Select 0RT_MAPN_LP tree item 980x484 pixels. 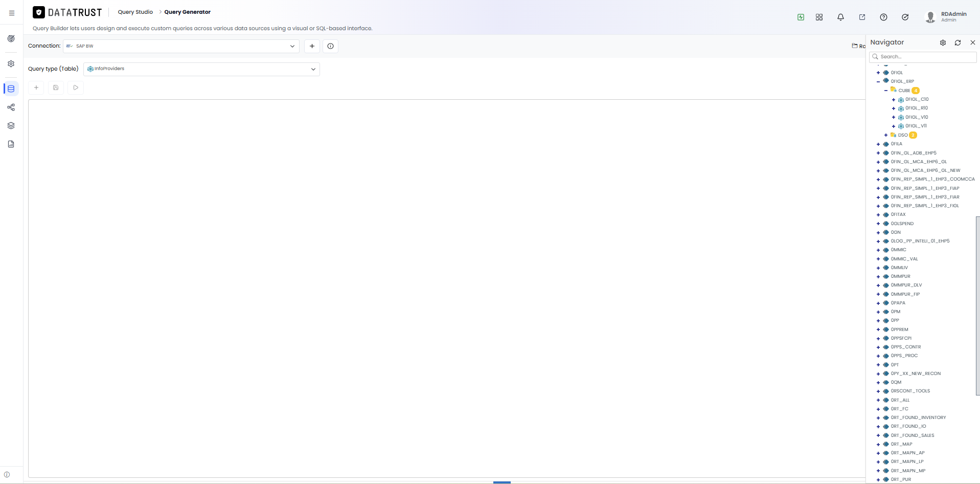(x=907, y=461)
